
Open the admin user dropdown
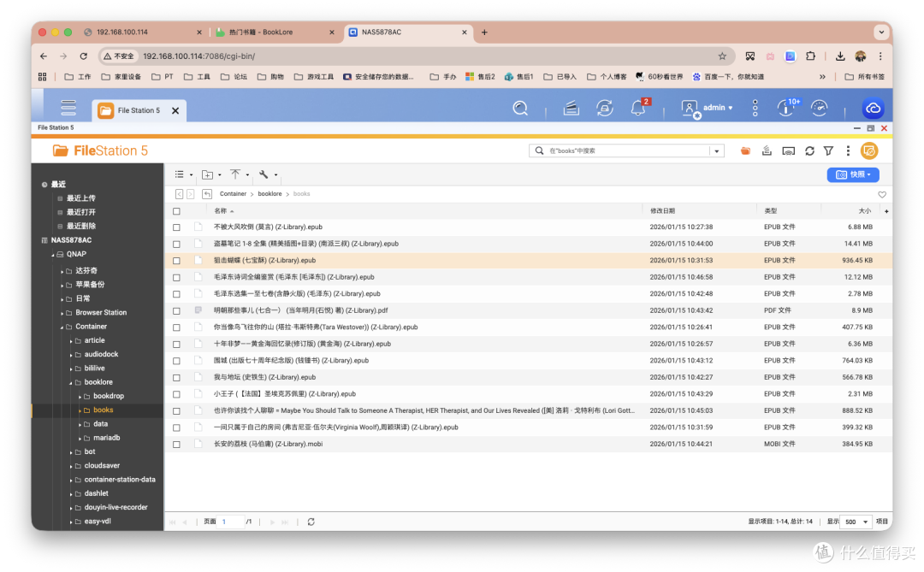coord(708,108)
